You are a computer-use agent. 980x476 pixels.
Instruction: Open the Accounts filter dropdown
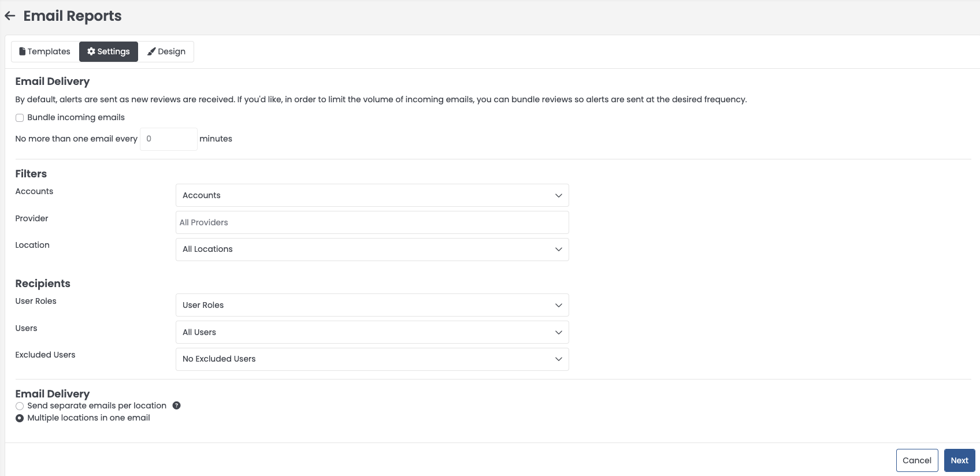(372, 195)
